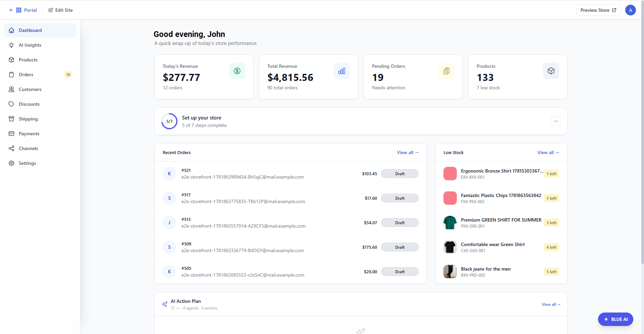Click the AI Action Plan sparkle icon

tap(165, 304)
